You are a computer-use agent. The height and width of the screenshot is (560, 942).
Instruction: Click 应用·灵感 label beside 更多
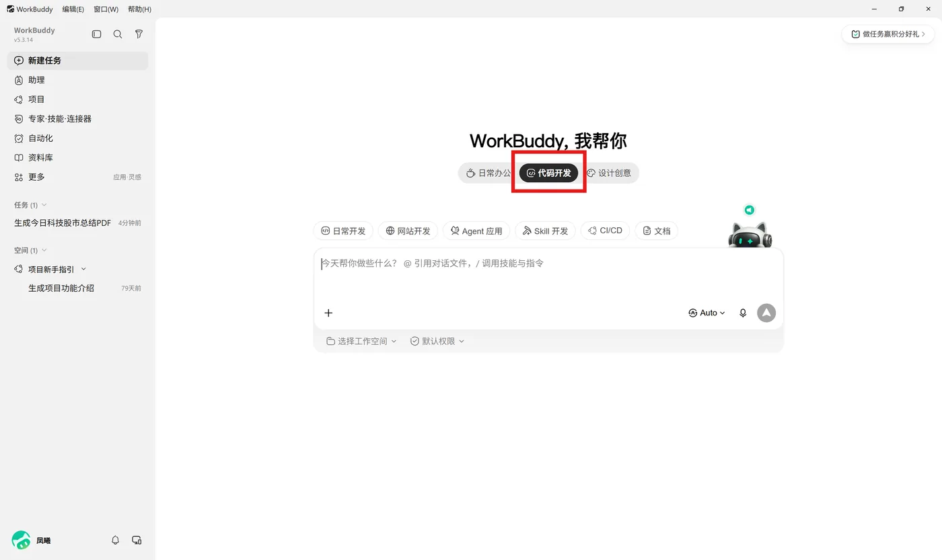tap(127, 177)
